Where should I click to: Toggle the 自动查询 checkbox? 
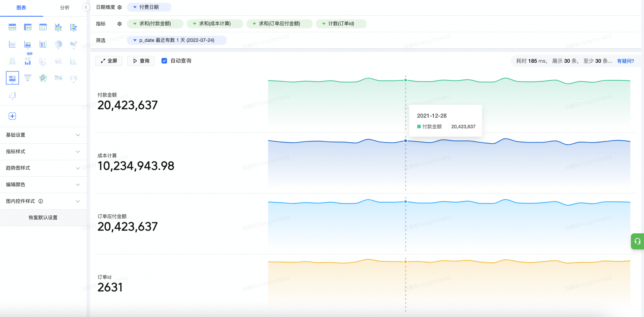pyautogui.click(x=164, y=61)
